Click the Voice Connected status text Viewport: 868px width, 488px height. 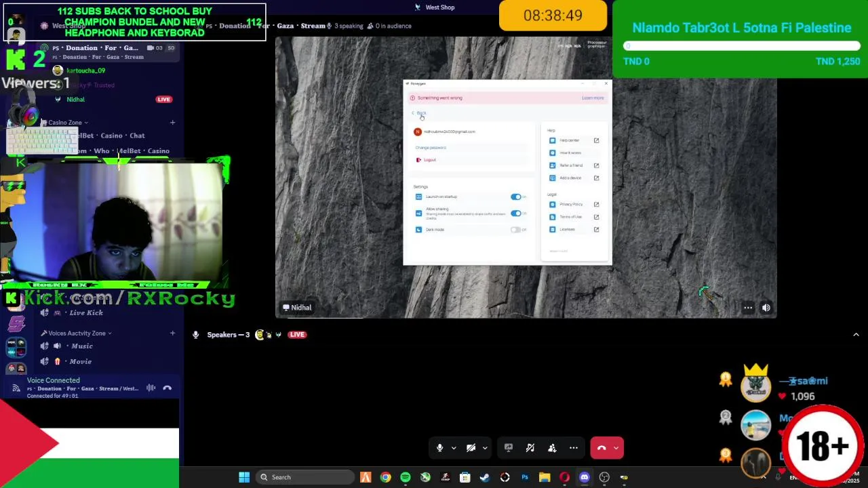(53, 380)
